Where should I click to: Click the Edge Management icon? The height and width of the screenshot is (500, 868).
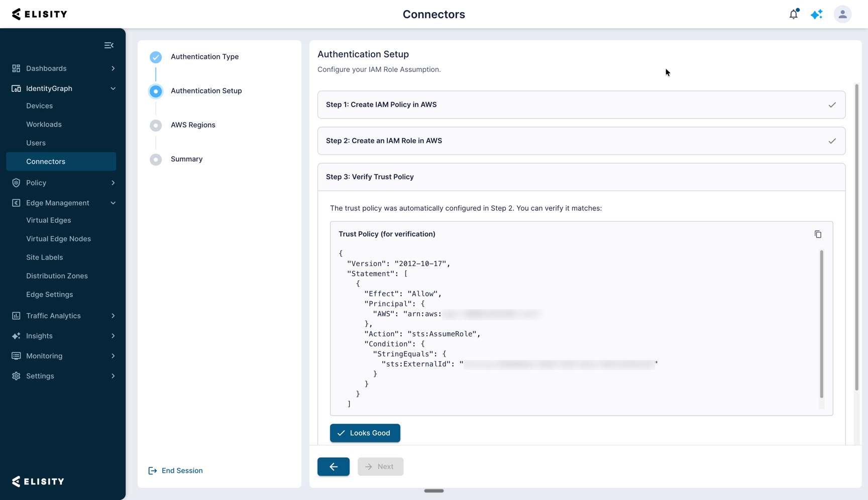[x=16, y=203]
